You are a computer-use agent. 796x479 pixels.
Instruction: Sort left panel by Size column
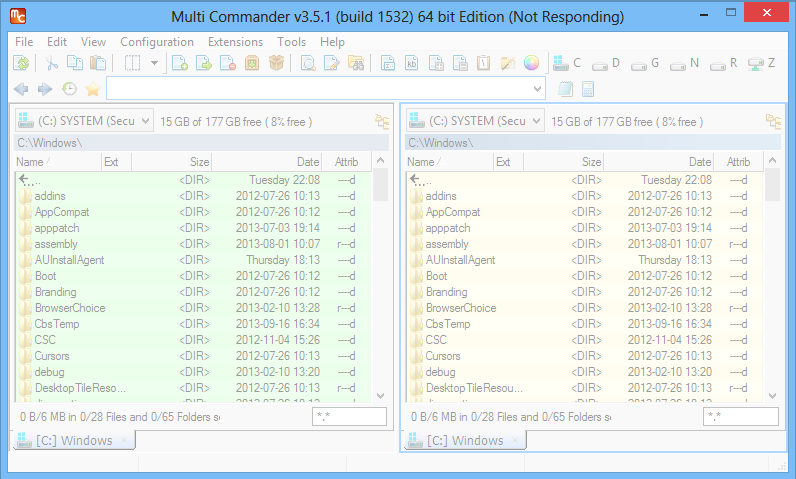[x=172, y=162]
